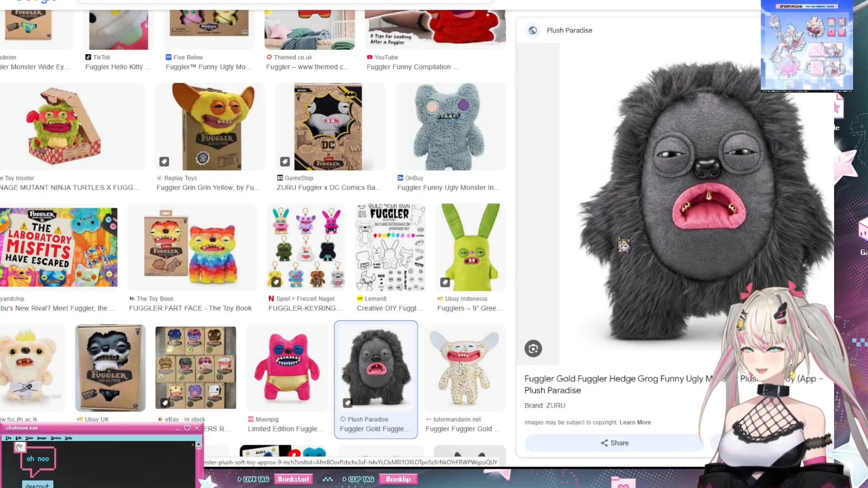Select the pink Moonpig Fuggler thumbnail
Screen dimensions: 868x488
[x=287, y=368]
